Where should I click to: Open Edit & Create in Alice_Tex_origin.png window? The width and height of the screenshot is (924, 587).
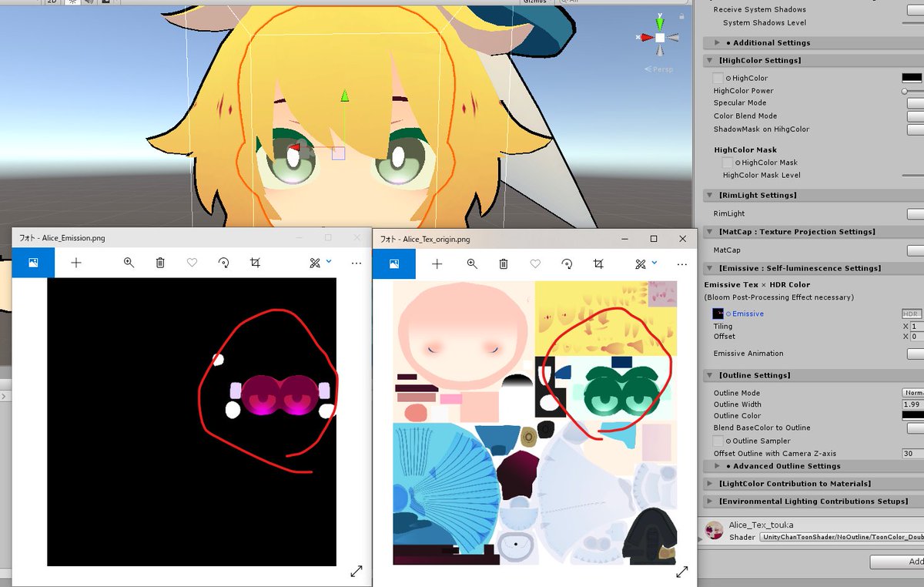point(640,263)
